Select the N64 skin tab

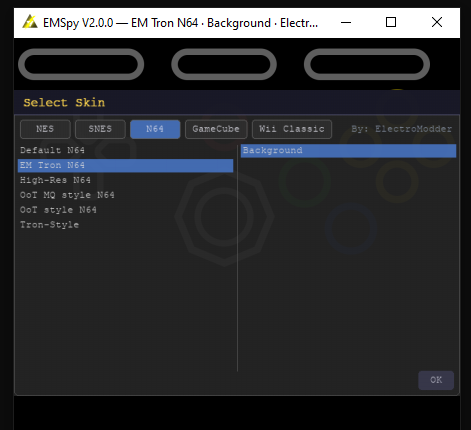pyautogui.click(x=155, y=129)
